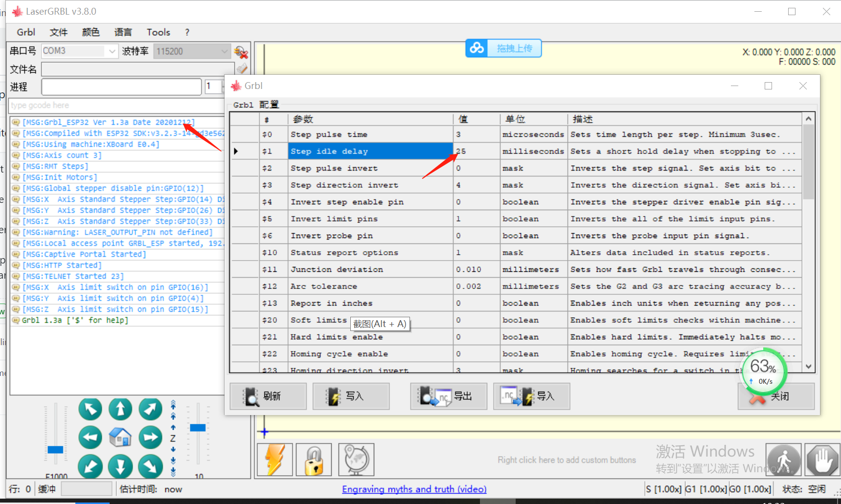Open the ? help menu

pos(187,32)
